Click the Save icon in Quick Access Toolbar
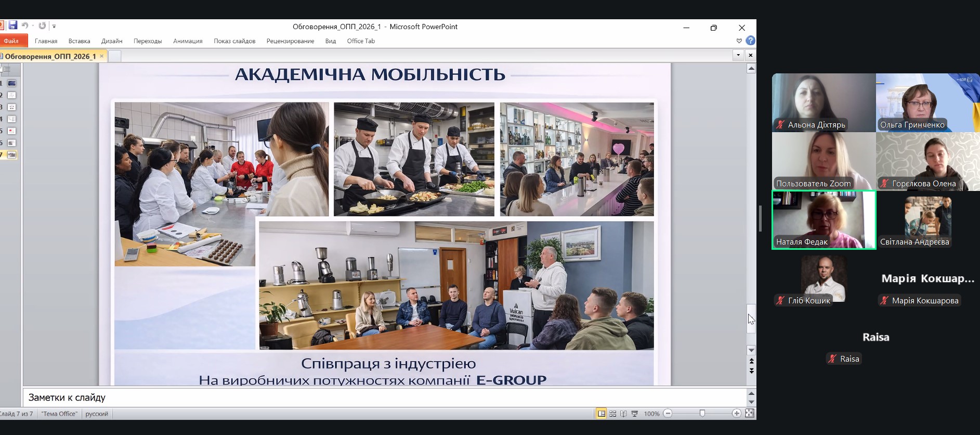980x435 pixels. (x=13, y=25)
